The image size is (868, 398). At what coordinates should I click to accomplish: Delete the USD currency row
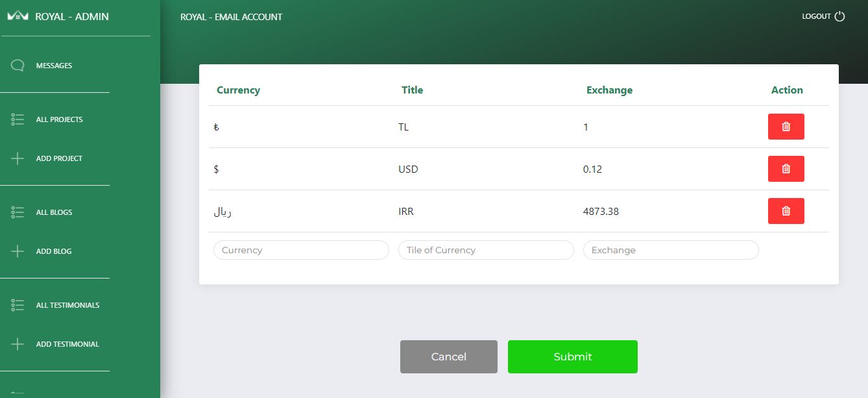pos(786,169)
